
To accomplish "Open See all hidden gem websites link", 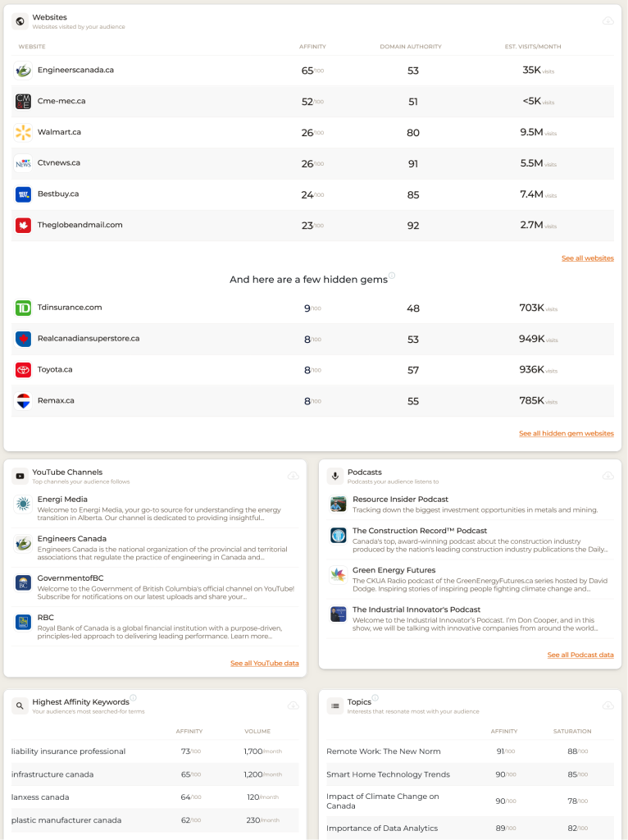I will (566, 433).
